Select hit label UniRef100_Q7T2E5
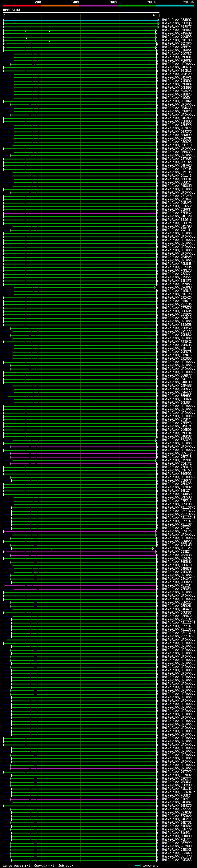 (176, 196)
